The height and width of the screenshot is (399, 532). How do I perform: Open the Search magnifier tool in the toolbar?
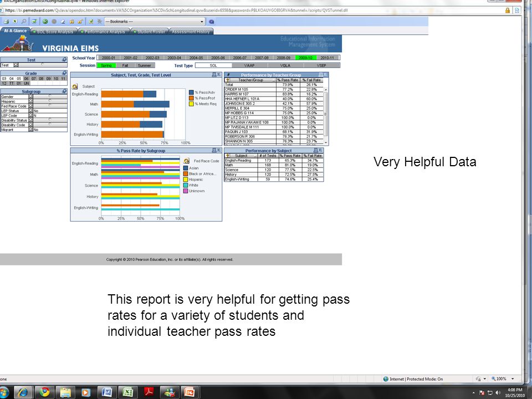click(x=24, y=22)
